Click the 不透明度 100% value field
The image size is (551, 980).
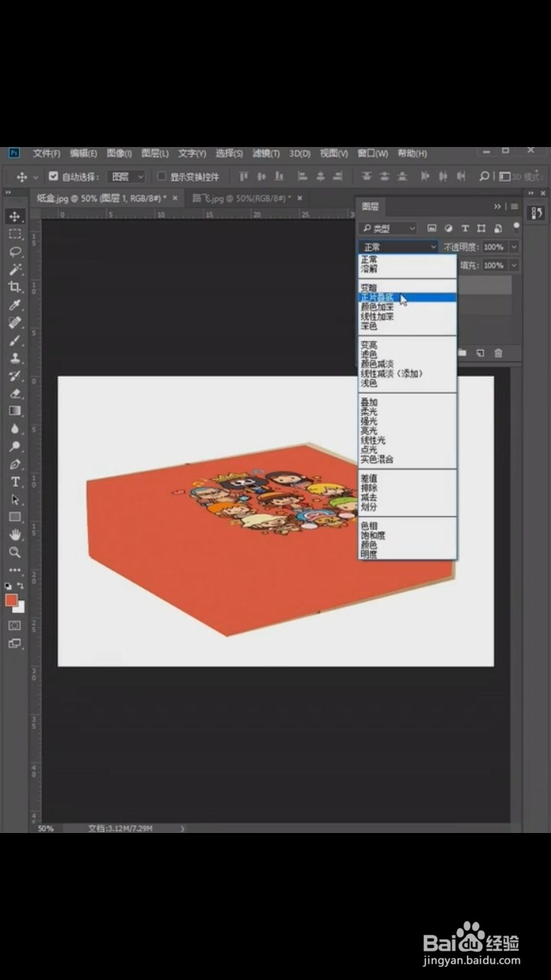tap(494, 247)
